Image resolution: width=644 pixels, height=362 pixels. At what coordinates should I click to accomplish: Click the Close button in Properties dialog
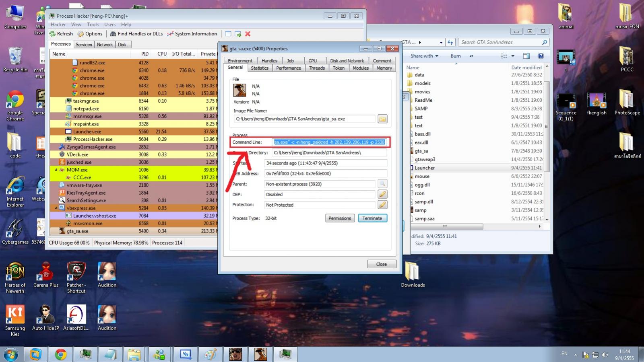pos(382,264)
